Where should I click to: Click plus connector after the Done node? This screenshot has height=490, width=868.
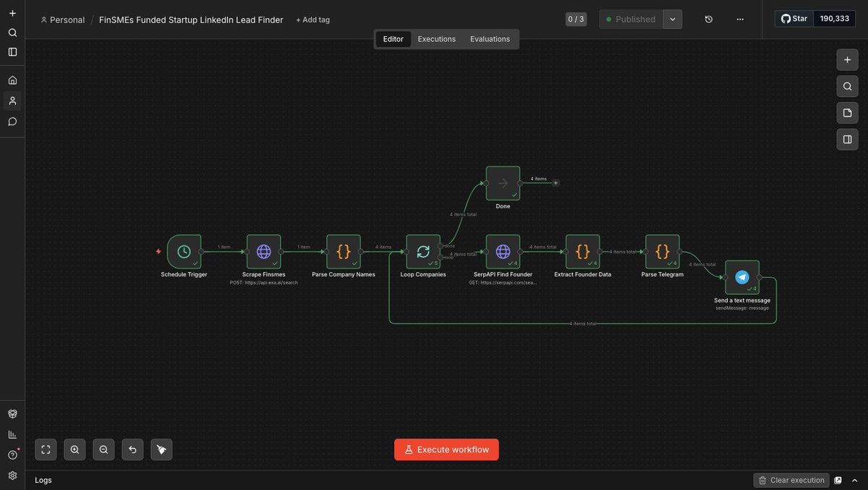click(x=556, y=183)
